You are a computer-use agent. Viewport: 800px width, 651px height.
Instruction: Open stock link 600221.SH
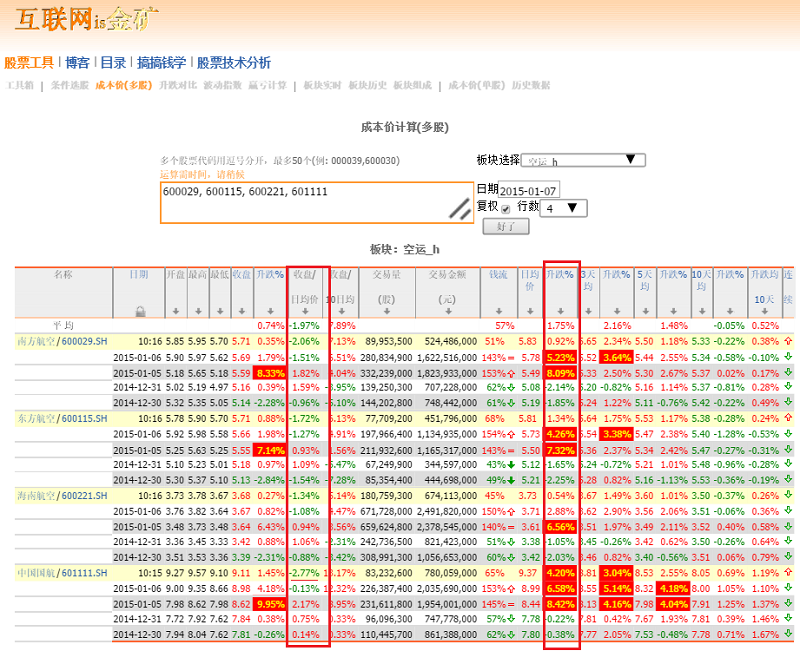click(x=84, y=495)
